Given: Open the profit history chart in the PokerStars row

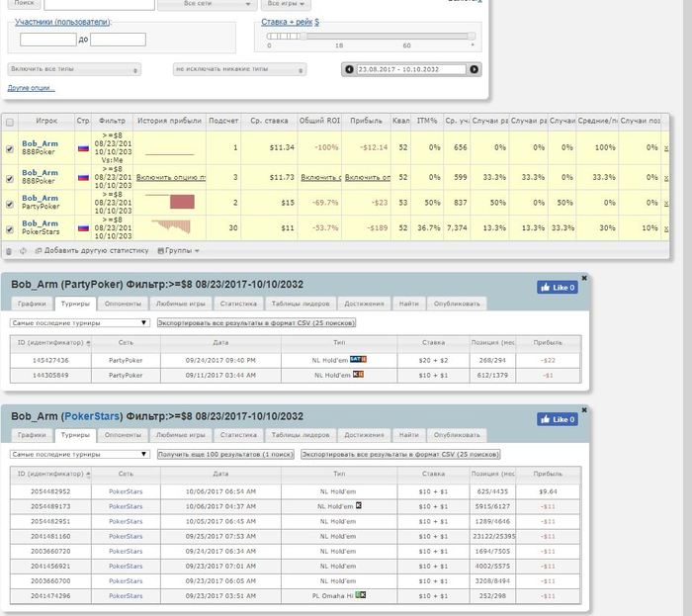Looking at the screenshot, I should click(x=170, y=226).
